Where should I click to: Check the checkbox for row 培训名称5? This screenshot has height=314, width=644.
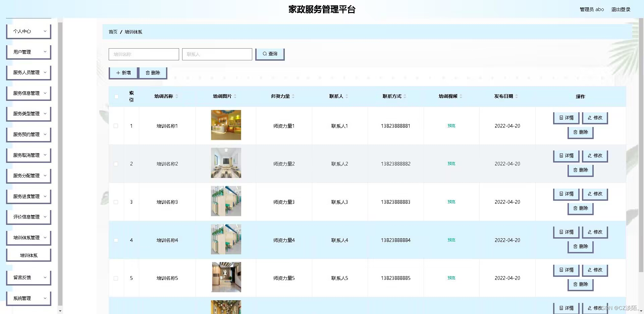116,278
